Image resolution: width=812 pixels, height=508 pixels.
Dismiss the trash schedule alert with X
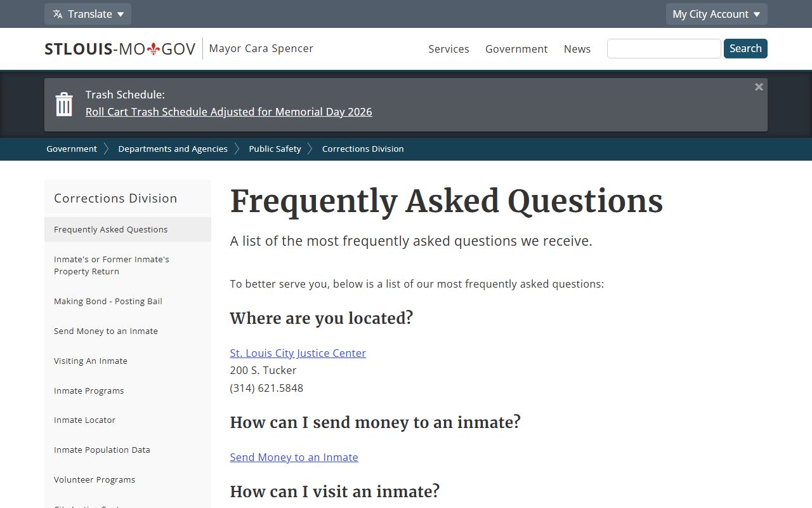759,87
